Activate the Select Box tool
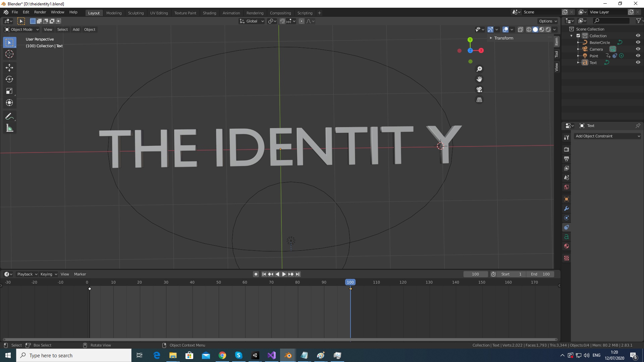This screenshot has height=362, width=644. (x=9, y=43)
